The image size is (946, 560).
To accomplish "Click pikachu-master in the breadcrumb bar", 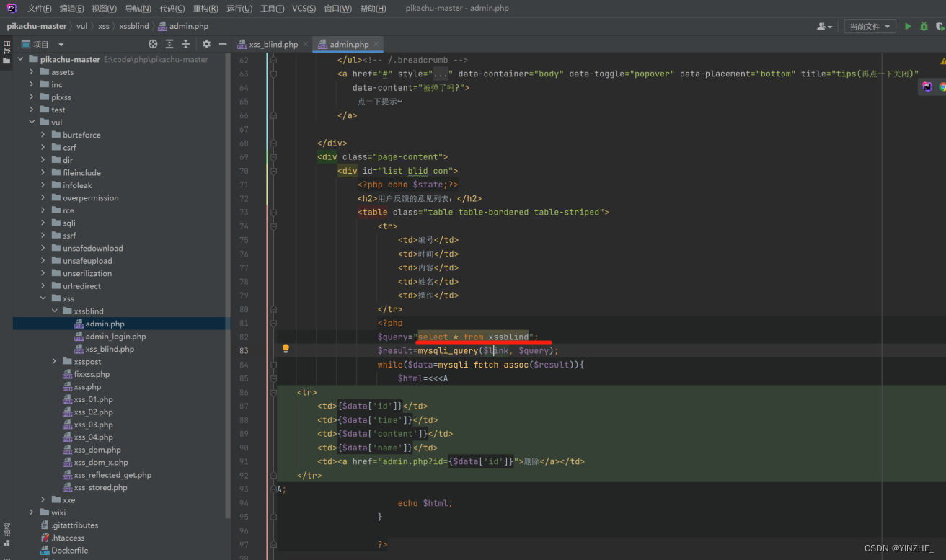I will (37, 26).
